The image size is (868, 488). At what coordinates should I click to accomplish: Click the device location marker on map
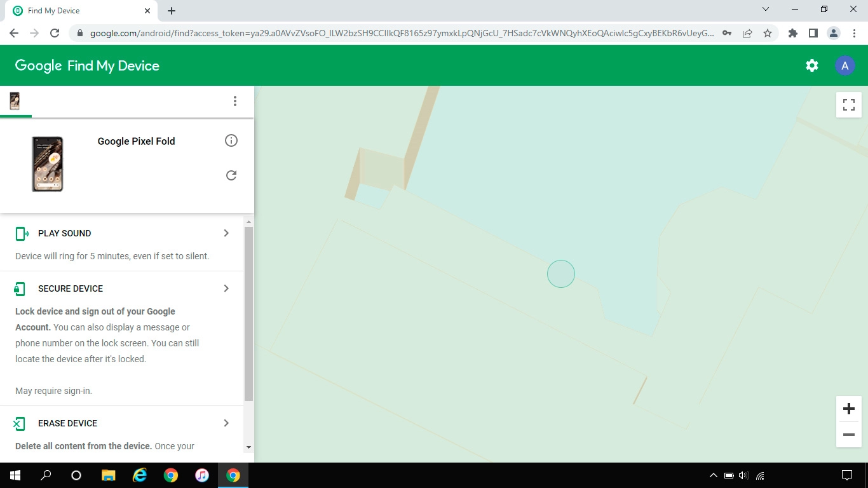[x=561, y=274]
